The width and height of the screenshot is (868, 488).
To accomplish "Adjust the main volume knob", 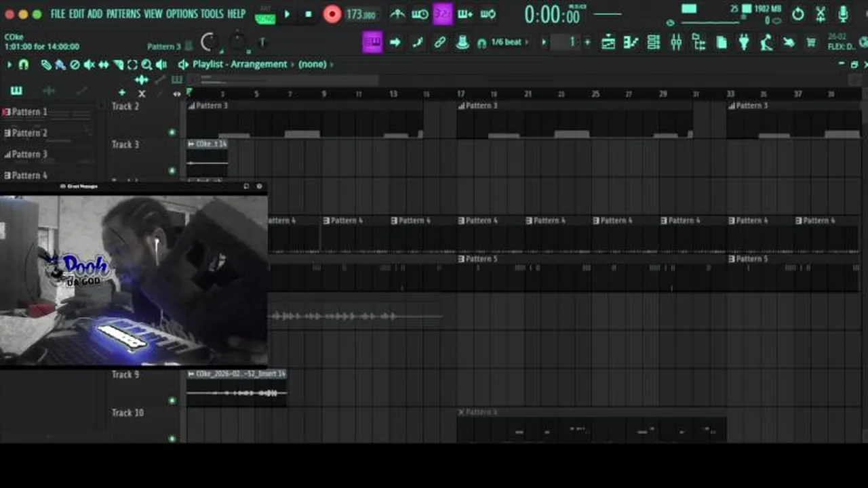I will (x=210, y=43).
